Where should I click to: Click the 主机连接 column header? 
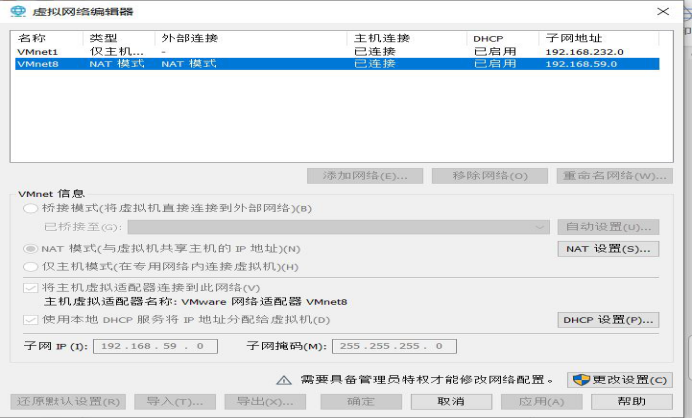coord(407,38)
